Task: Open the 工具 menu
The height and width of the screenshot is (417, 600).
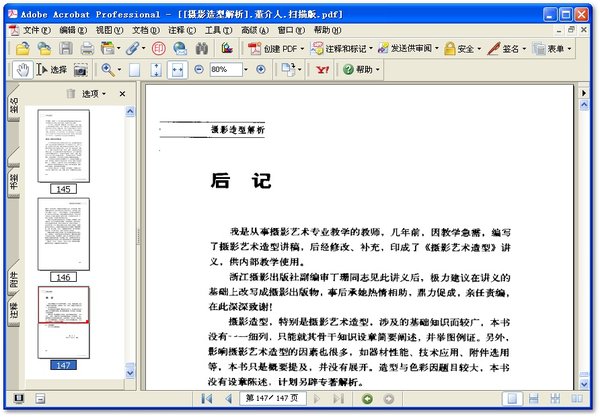Action: (x=218, y=30)
